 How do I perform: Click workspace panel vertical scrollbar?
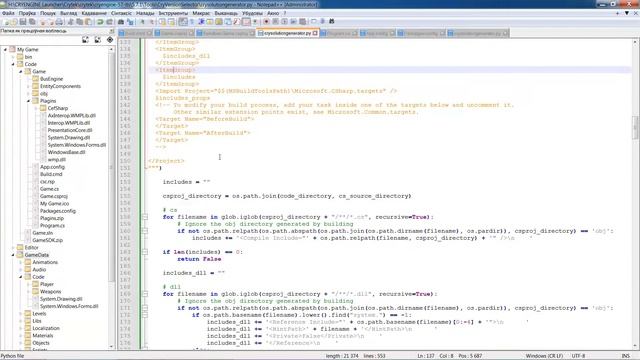pyautogui.click(x=111, y=167)
